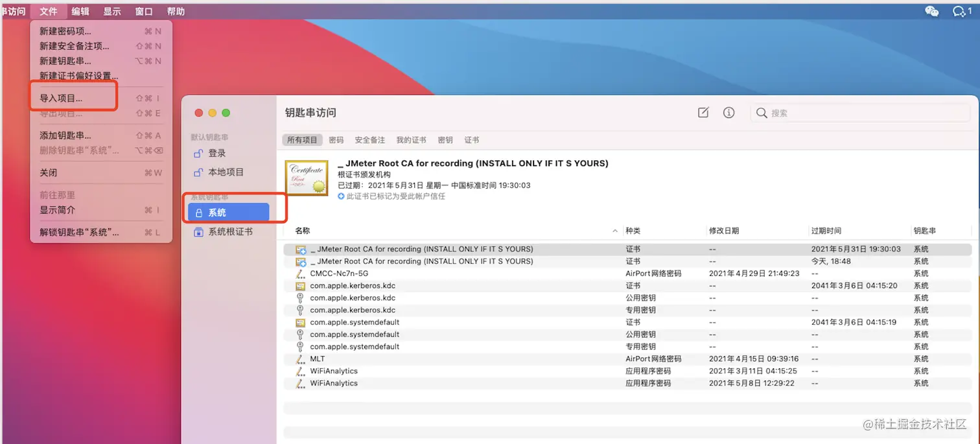Open the 编辑 menu
Image resolution: width=980 pixels, height=444 pixels.
(80, 11)
